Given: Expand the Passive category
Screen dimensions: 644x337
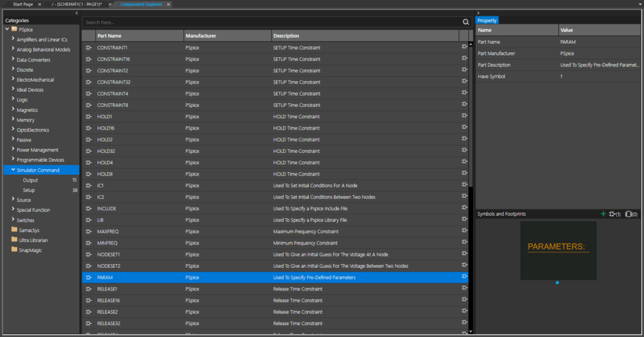Looking at the screenshot, I should (x=13, y=139).
